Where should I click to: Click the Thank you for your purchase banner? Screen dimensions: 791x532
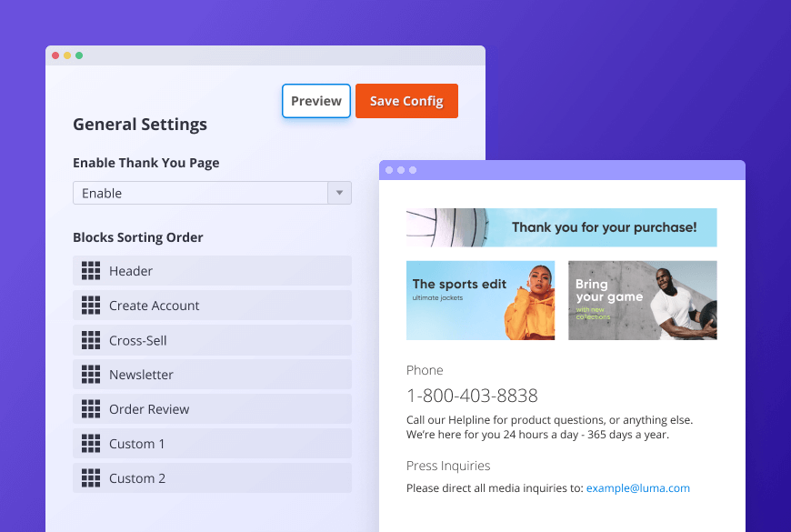point(561,227)
